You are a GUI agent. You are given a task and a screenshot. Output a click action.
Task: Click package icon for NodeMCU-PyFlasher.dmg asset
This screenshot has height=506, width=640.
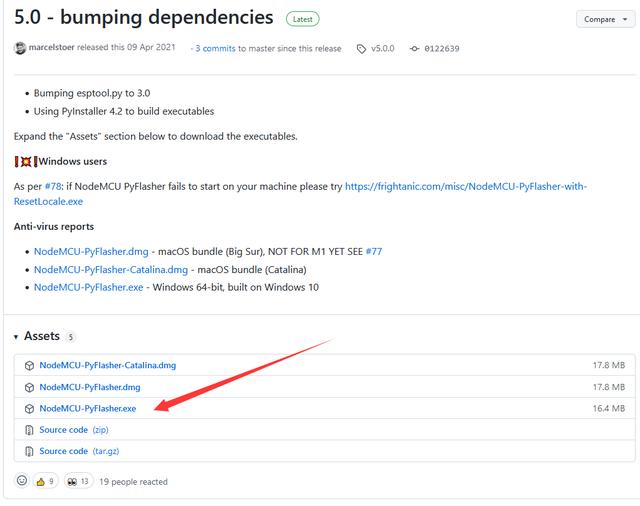click(x=29, y=387)
